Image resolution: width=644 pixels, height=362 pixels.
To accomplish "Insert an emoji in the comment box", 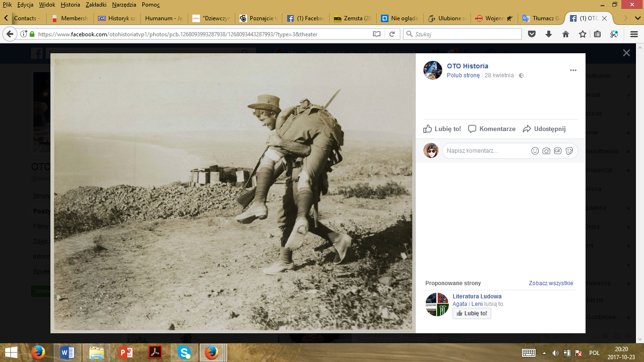I will (x=535, y=151).
